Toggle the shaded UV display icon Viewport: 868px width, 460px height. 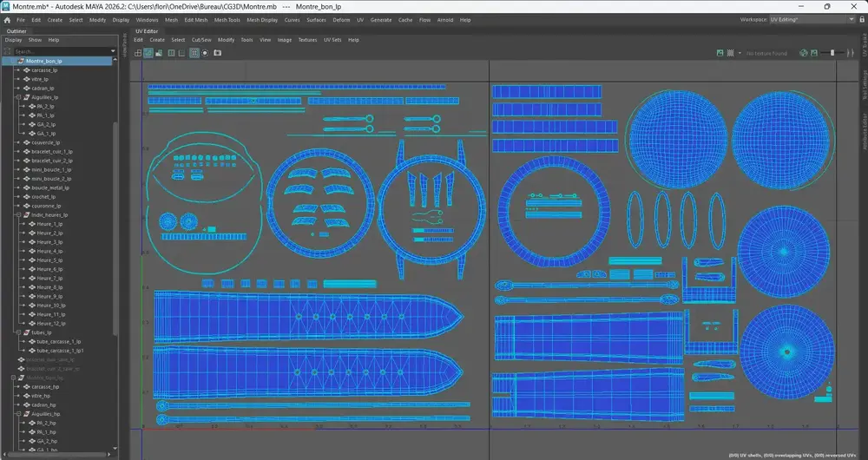[x=148, y=53]
